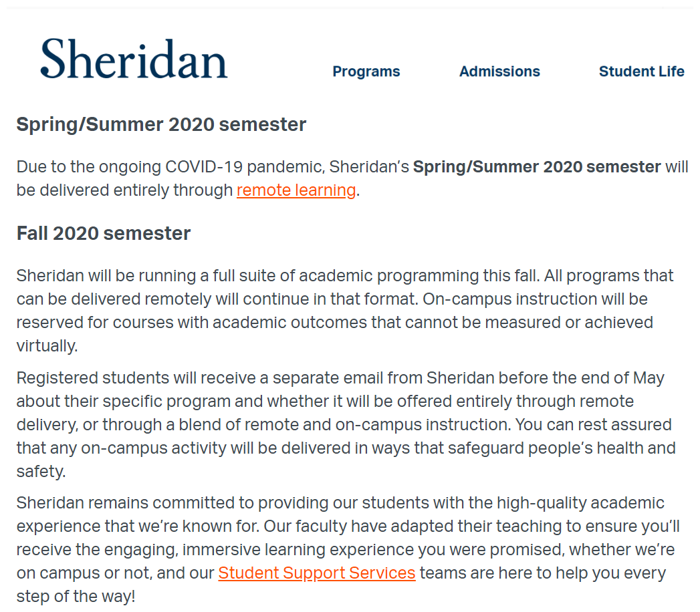700x612 pixels.
Task: Click the Fall 2020 semester heading
Action: [104, 233]
